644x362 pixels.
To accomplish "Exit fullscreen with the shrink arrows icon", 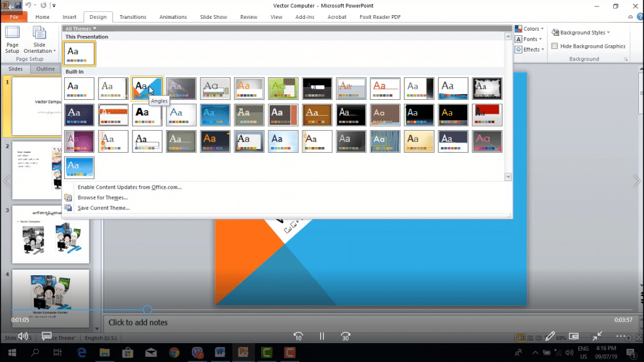I will coord(597,337).
